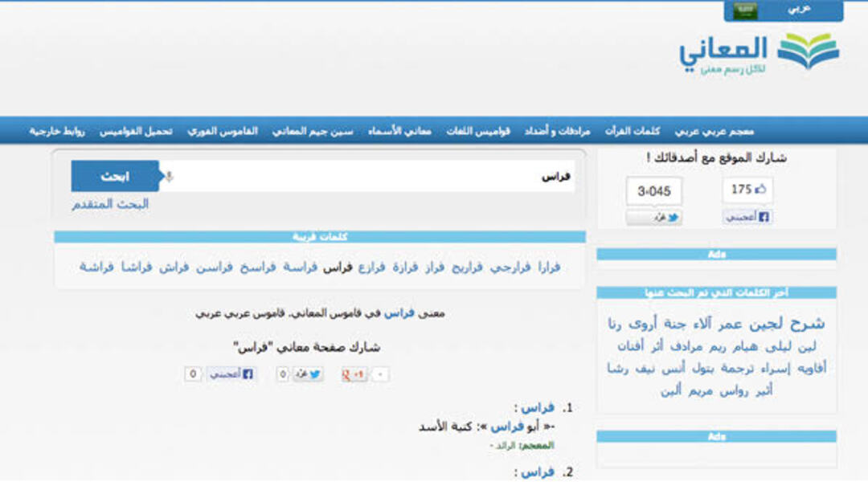The height and width of the screenshot is (482, 868).
Task: Click nearby word فرازة
Action: pyautogui.click(x=405, y=268)
